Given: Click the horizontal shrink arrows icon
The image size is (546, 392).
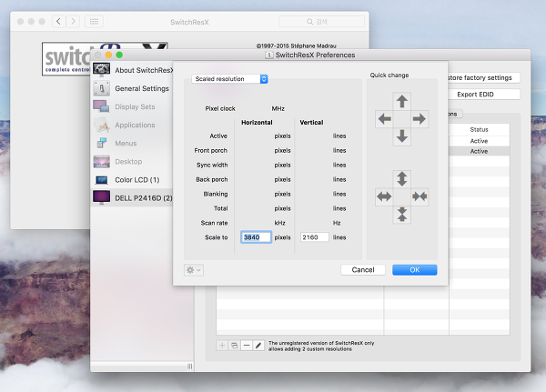Looking at the screenshot, I should tap(420, 196).
